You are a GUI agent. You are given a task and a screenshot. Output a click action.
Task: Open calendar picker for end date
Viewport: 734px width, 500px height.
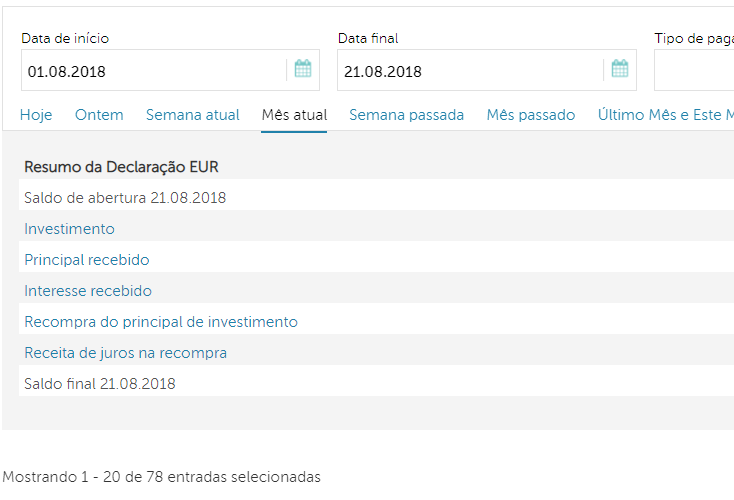tap(620, 70)
